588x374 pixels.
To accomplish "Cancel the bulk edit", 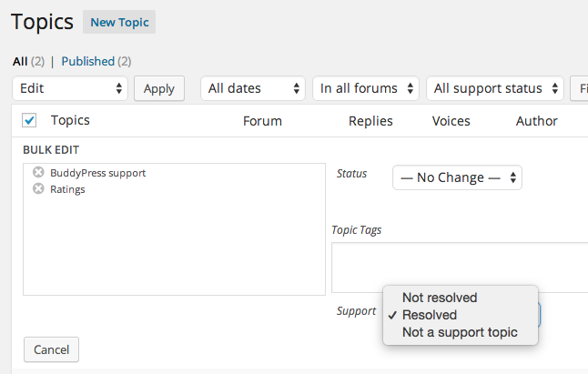I will 51,349.
